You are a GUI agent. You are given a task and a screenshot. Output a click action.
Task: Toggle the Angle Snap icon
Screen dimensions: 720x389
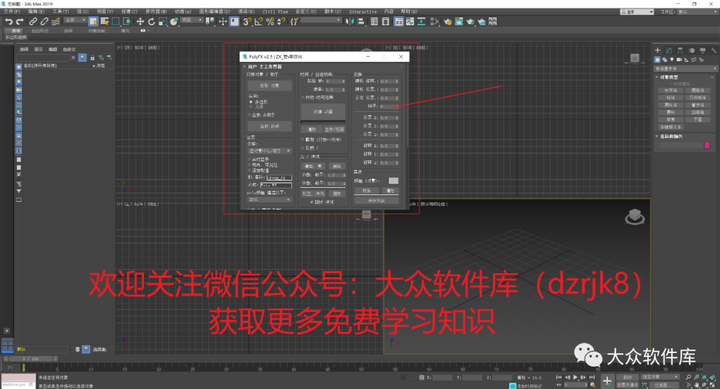(x=259, y=22)
